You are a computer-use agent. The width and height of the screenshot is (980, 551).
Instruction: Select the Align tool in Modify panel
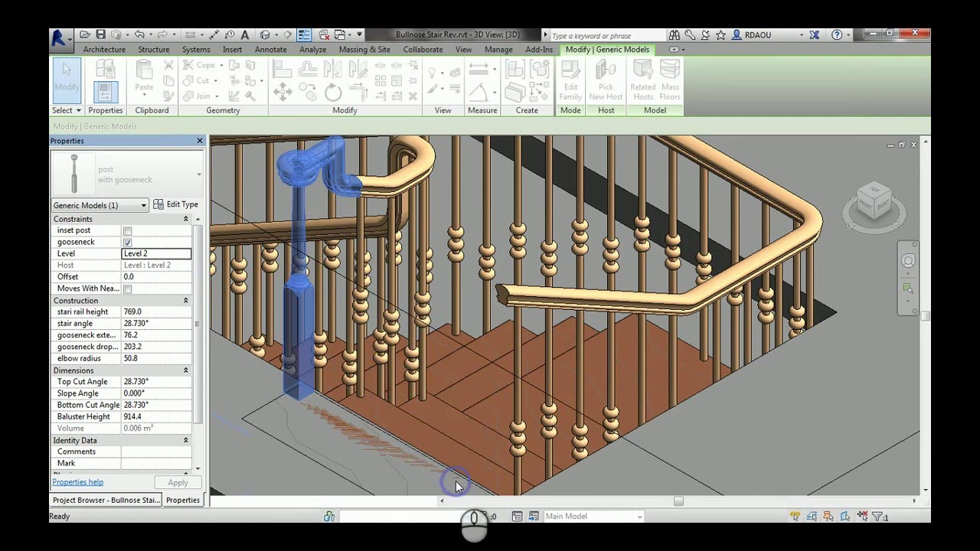point(283,69)
